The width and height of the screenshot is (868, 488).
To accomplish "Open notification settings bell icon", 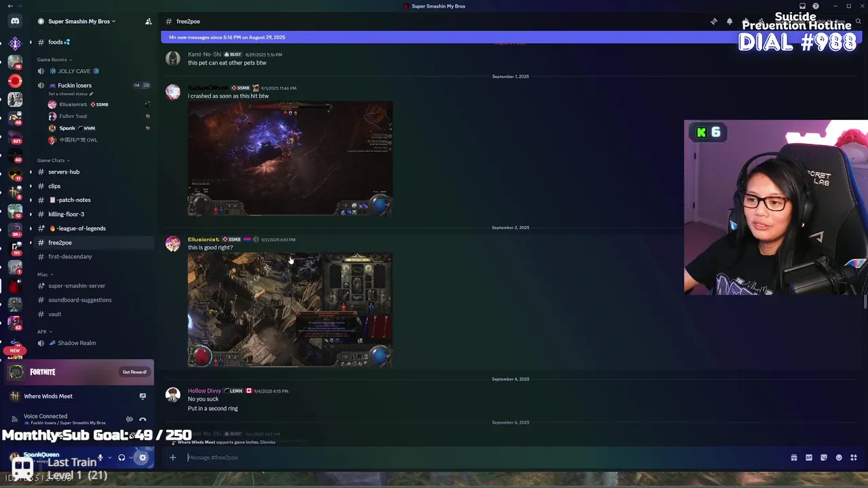I will click(x=730, y=22).
